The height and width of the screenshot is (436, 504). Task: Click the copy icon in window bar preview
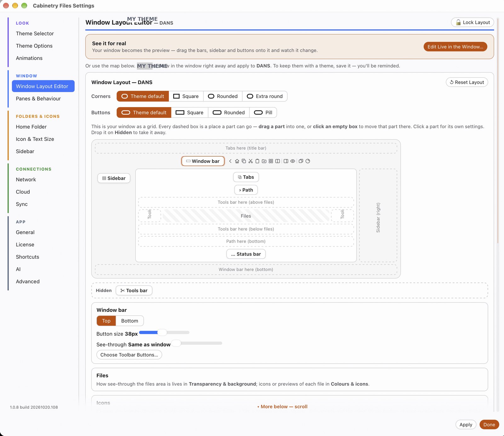(244, 161)
